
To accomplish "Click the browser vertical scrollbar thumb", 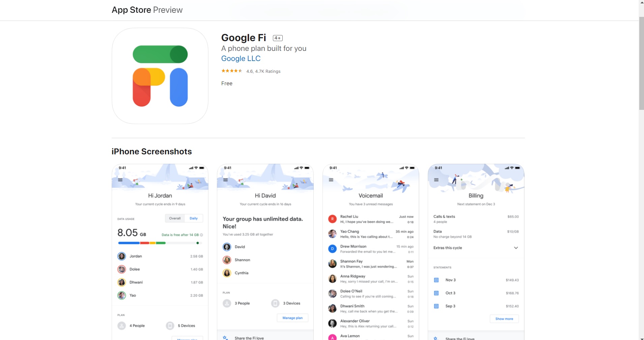I will pos(641,63).
